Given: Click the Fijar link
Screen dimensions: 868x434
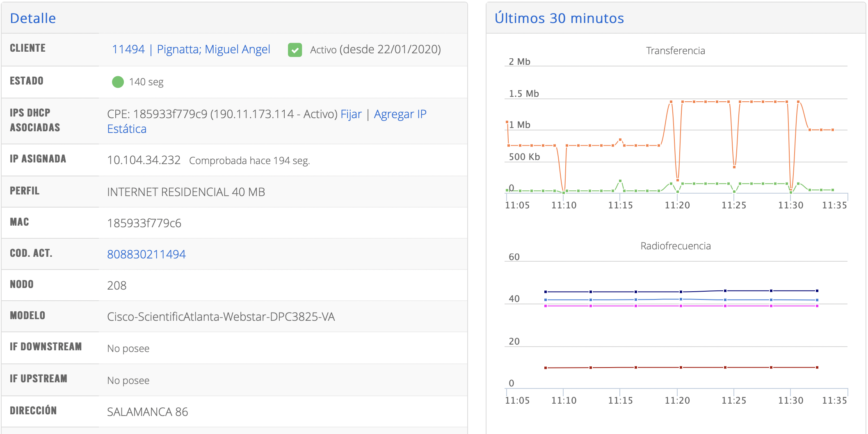Looking at the screenshot, I should 351,114.
